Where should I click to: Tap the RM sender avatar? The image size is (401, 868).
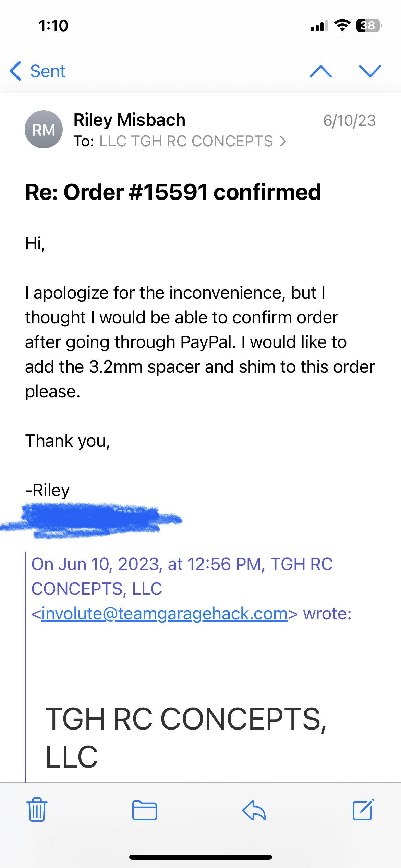(44, 130)
